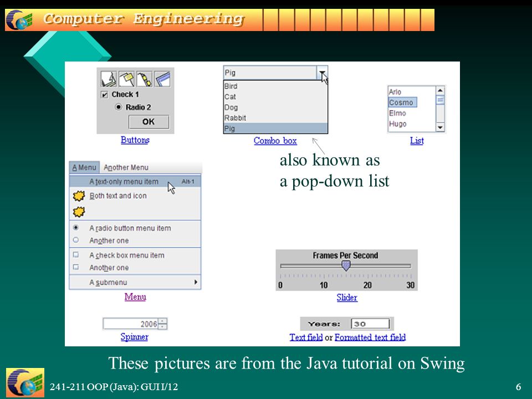Open the Text field link
Image resolution: width=532 pixels, height=399 pixels.
[306, 337]
